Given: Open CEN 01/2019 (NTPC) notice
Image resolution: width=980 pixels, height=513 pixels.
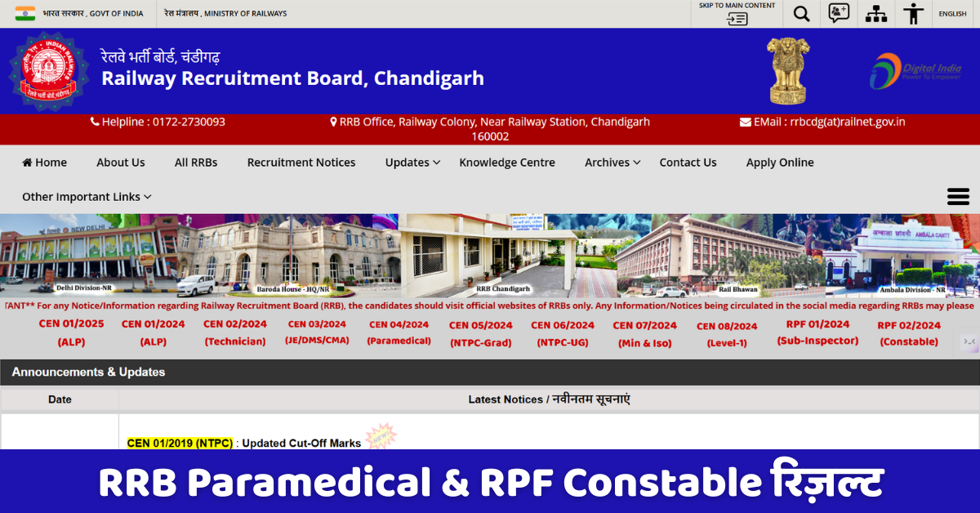Looking at the screenshot, I should (180, 444).
